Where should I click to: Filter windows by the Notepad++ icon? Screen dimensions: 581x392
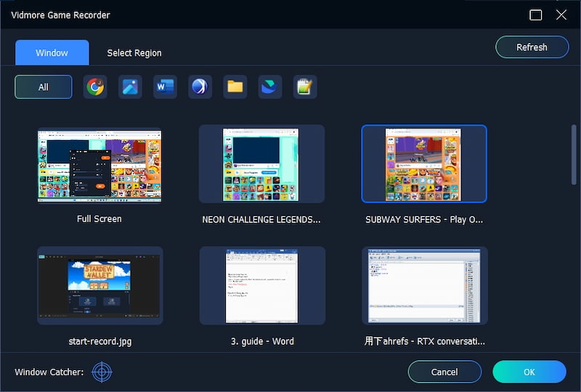pyautogui.click(x=305, y=87)
